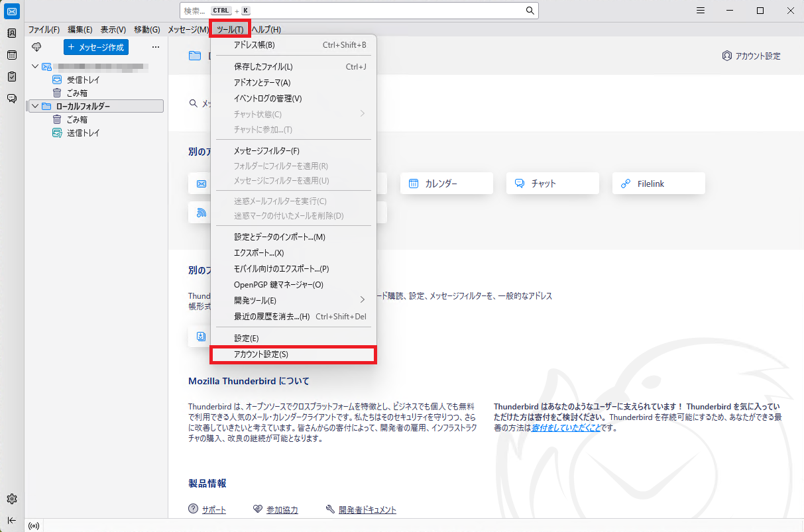Collapse the spaces toolbar arrow

pos(11,520)
